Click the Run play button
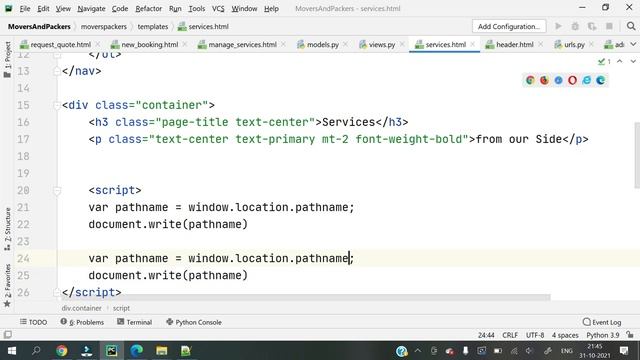 (558, 26)
